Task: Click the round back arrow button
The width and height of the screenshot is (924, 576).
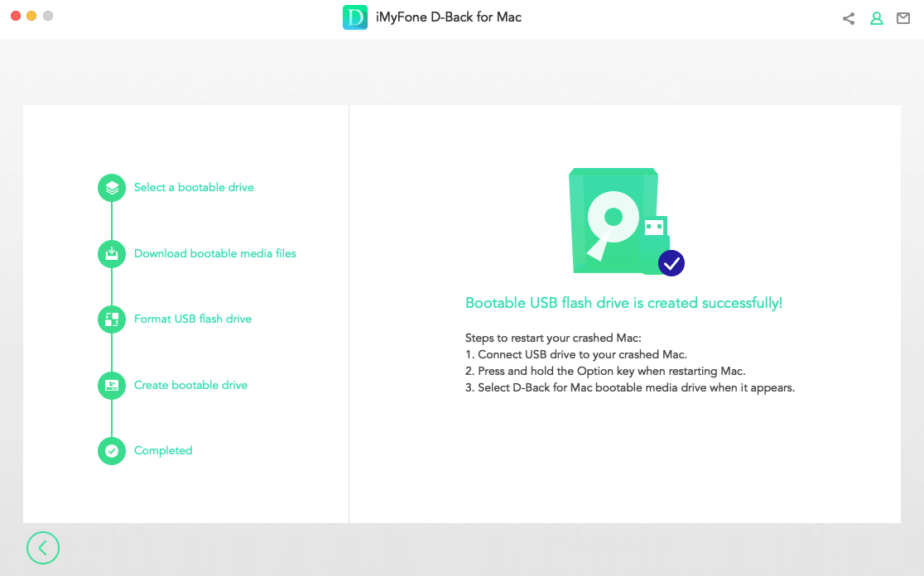Action: [43, 548]
